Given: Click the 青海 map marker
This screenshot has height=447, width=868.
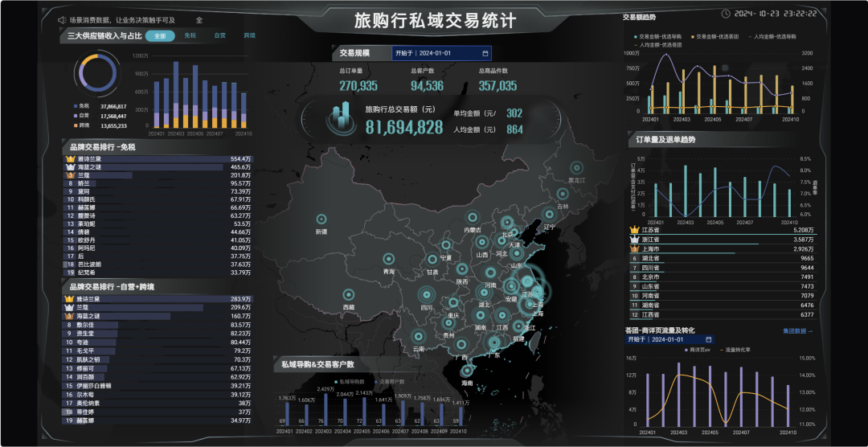Looking at the screenshot, I should (x=389, y=259).
